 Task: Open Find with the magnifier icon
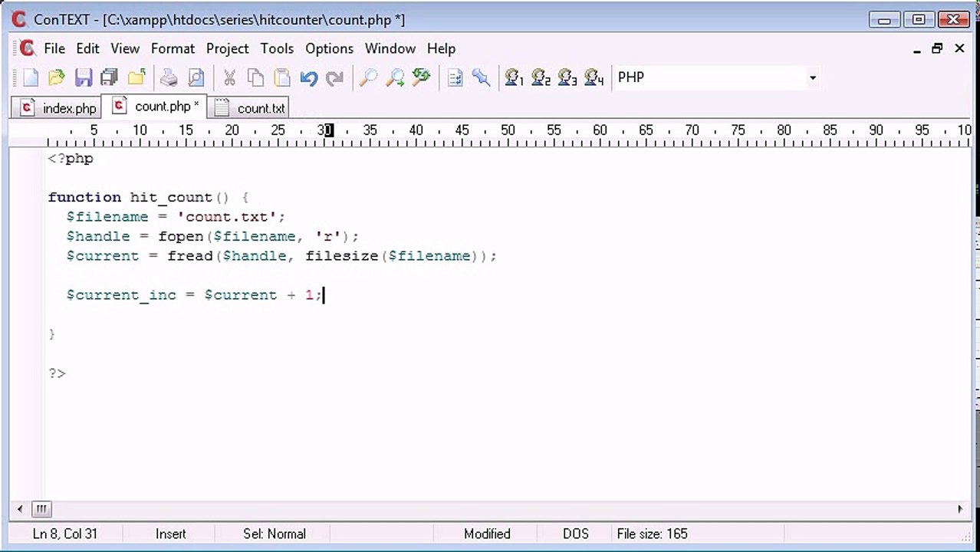click(x=368, y=77)
